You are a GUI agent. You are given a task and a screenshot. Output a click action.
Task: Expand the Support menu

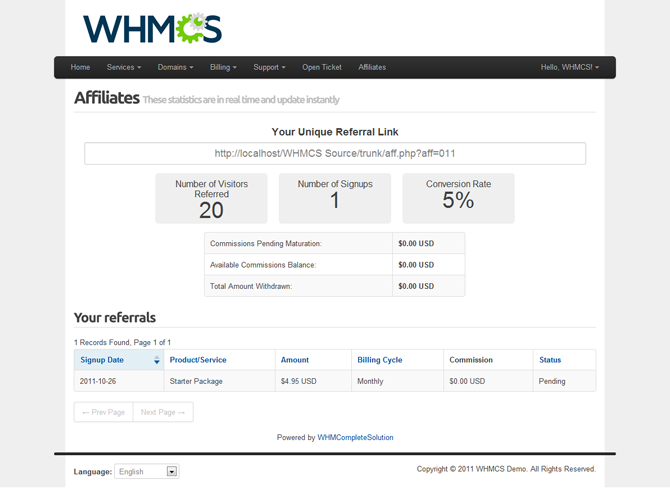point(269,67)
